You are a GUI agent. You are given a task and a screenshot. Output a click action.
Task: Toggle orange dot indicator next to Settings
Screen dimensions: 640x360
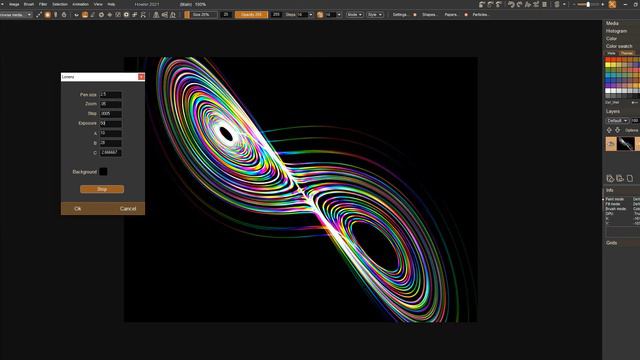pos(415,15)
